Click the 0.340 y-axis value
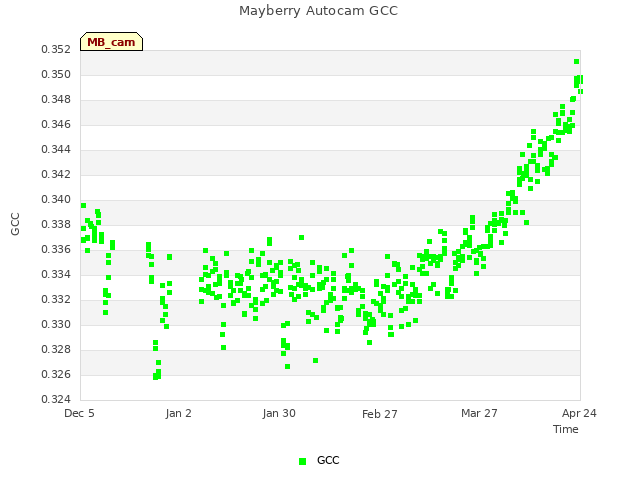Screen dimensions: 640x480 (x=56, y=199)
